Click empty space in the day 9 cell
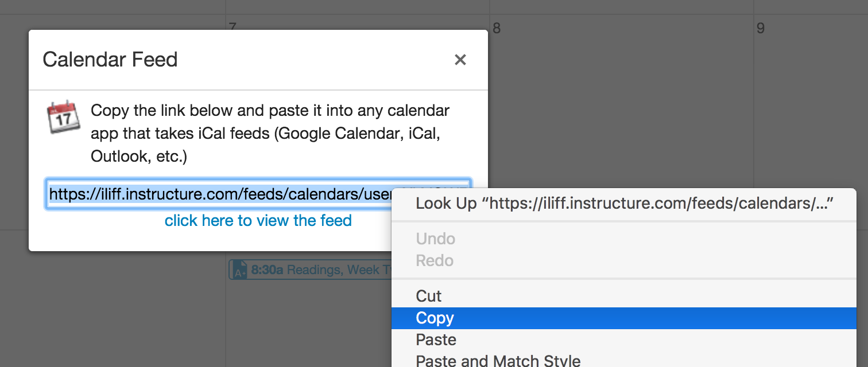The height and width of the screenshot is (367, 868). click(x=809, y=115)
